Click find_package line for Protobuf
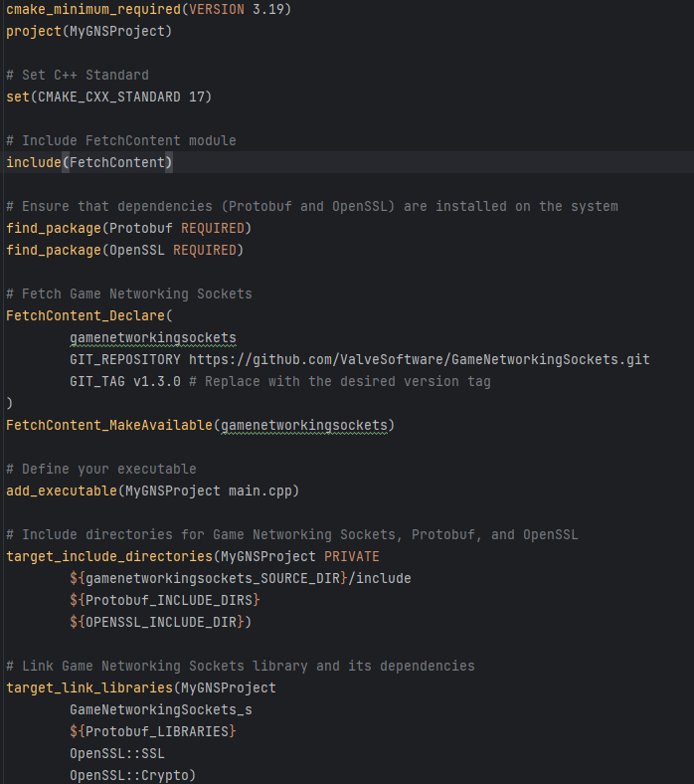694x784 pixels. point(128,228)
